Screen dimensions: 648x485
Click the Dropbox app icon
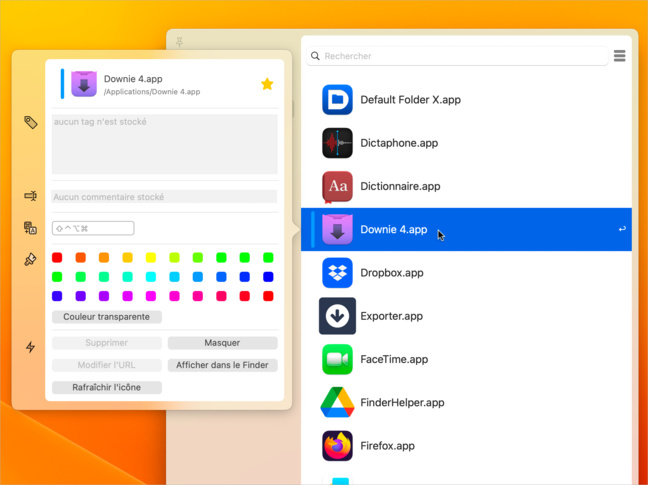(x=337, y=273)
